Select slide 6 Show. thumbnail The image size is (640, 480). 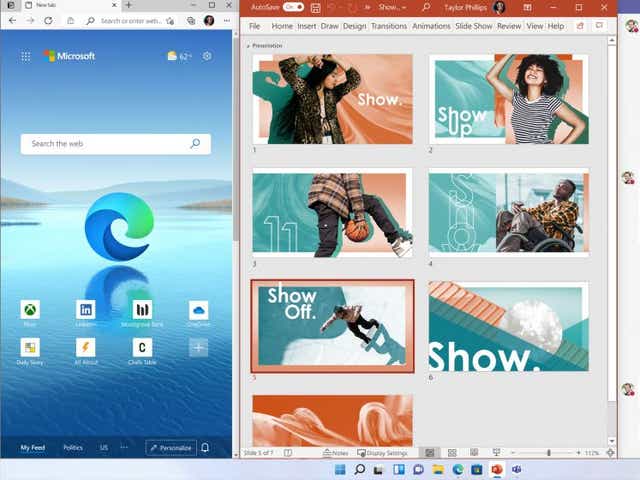(509, 326)
